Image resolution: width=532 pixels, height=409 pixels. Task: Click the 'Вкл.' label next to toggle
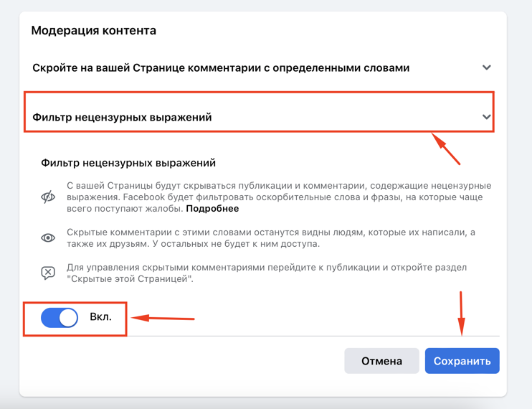[x=101, y=316]
